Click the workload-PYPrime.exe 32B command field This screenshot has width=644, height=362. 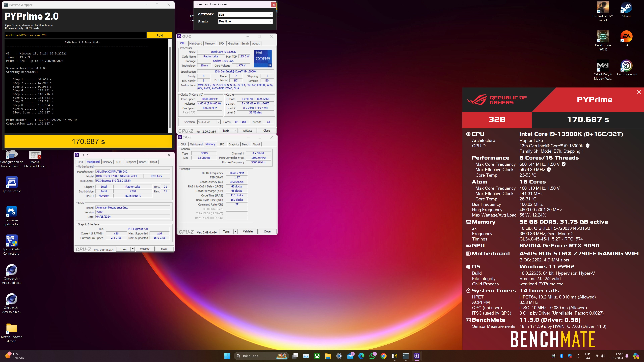pos(75,35)
